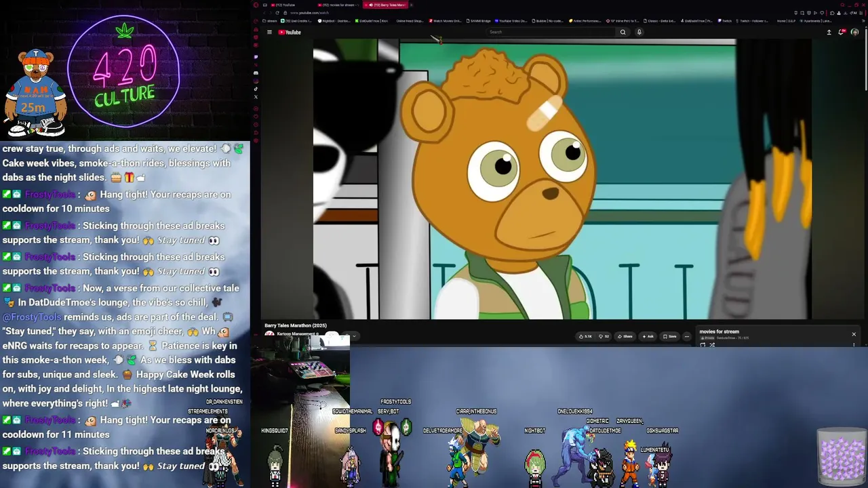Screen dimensions: 868x488
Task: Click the Opera logo menu icon
Action: point(256,5)
